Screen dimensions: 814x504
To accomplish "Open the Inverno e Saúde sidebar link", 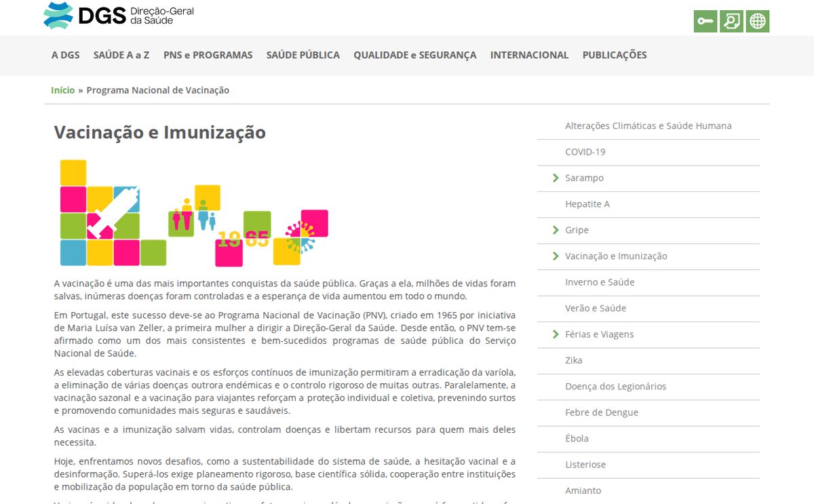I will point(600,282).
